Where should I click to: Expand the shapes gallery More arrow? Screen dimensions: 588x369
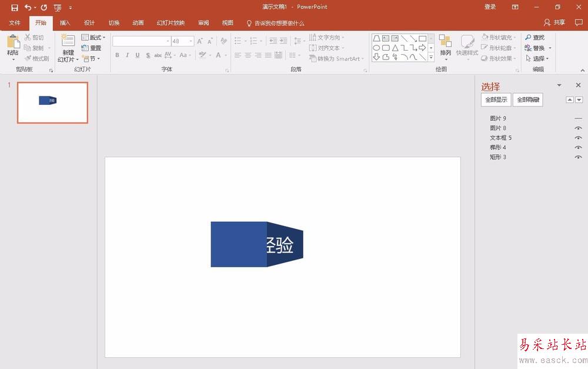[431, 57]
